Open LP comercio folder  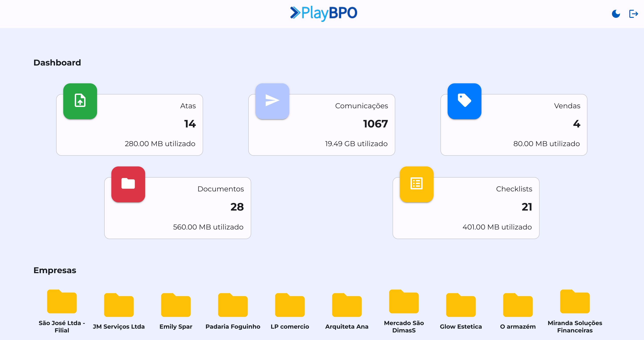[x=290, y=305]
